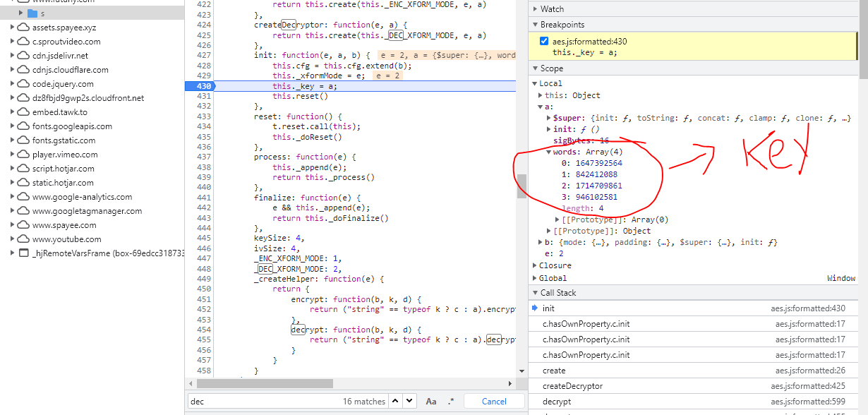Click the blue breakpoint marker on line 430

coord(200,86)
